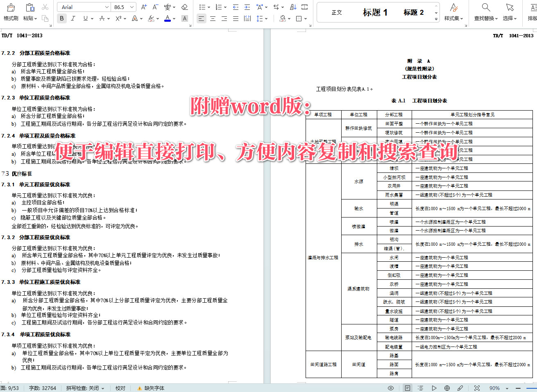The height and width of the screenshot is (392, 537).
Task: Clear formatting with the eraser icon
Action: (184, 7)
